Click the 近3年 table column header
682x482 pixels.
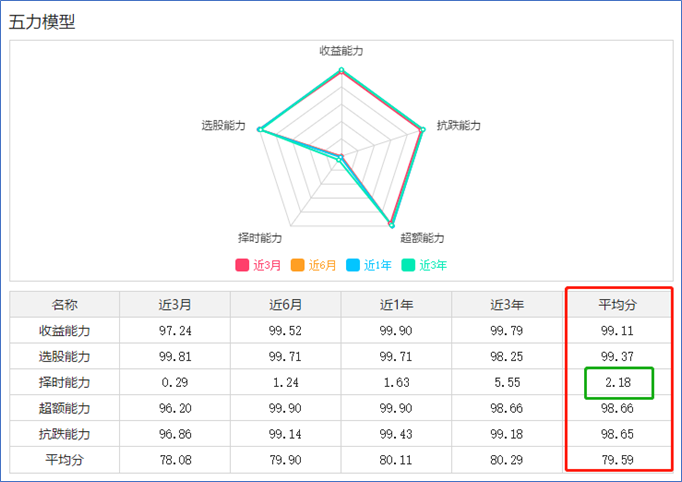coord(507,305)
